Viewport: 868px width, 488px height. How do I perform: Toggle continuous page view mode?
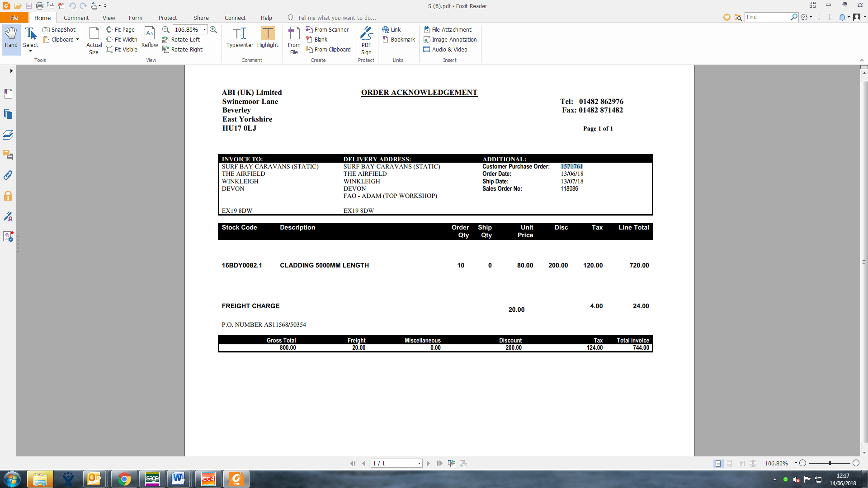click(730, 464)
